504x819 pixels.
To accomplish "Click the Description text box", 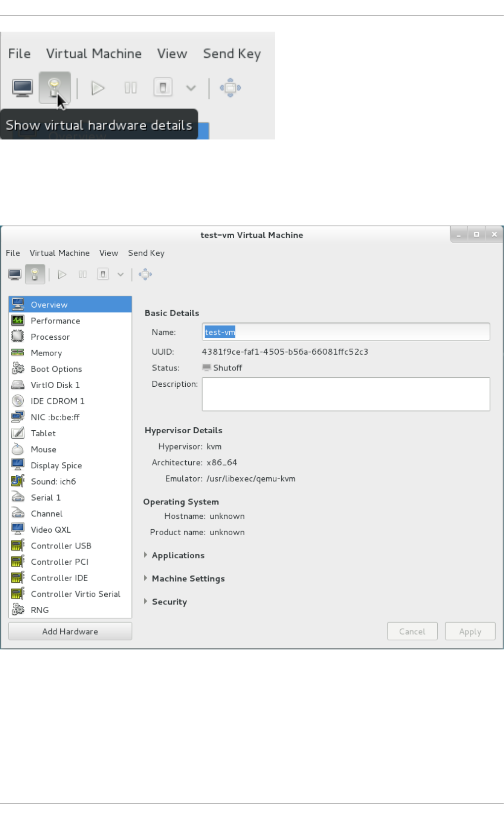I will click(x=346, y=394).
